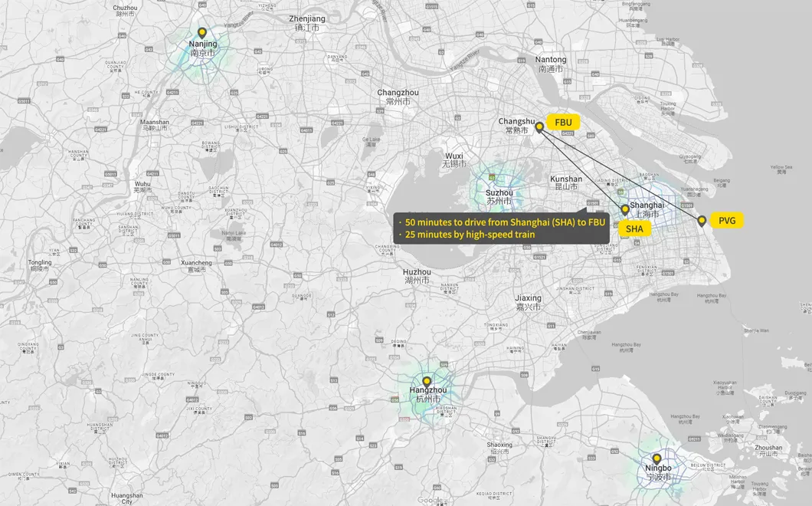Click the yellow SHA label badge
812x506 pixels.
(634, 228)
